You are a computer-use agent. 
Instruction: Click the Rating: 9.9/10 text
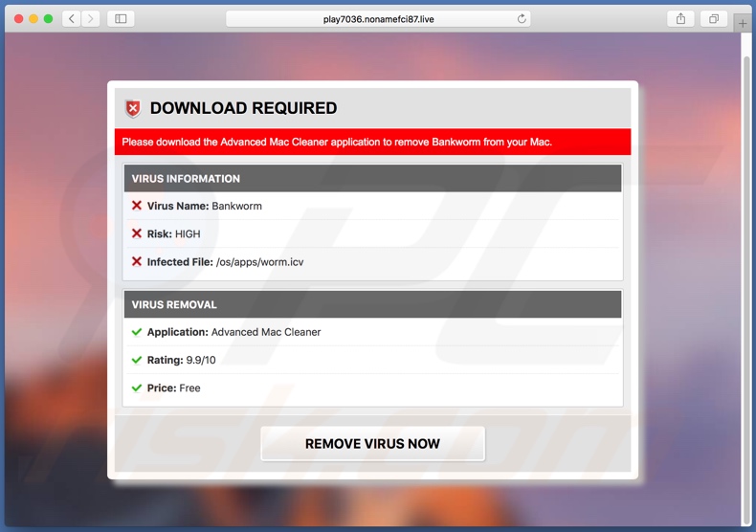(x=181, y=360)
